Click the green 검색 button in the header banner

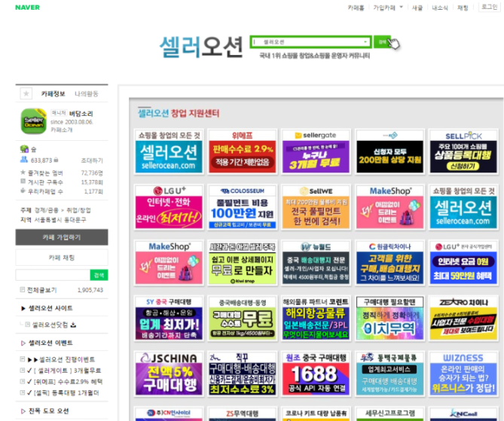click(382, 42)
